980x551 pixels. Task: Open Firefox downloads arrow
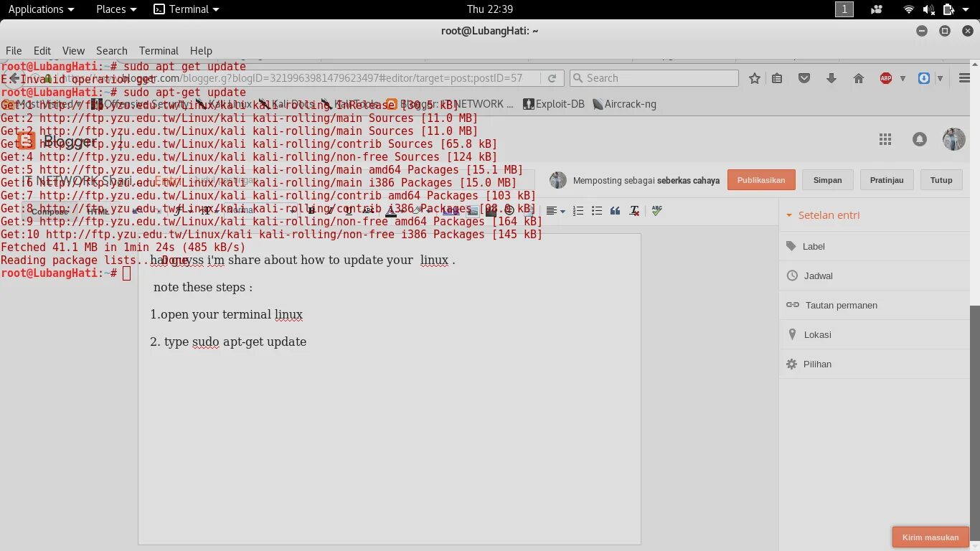tap(831, 78)
